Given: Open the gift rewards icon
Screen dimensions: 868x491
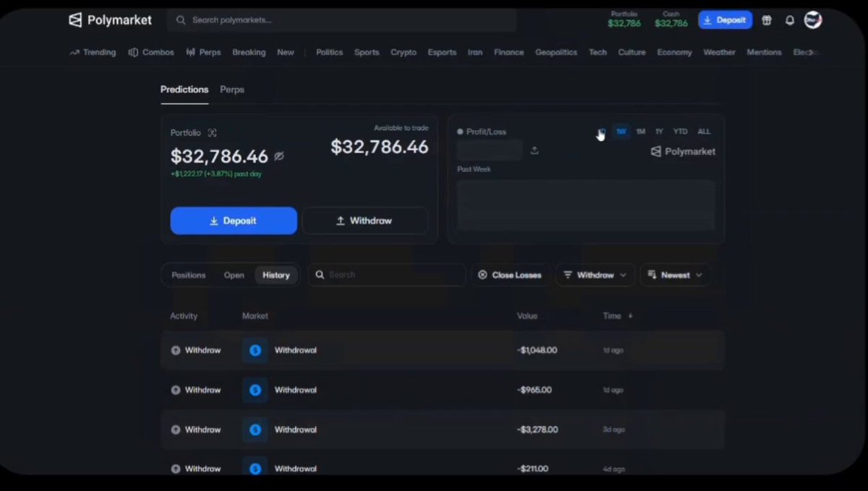Looking at the screenshot, I should tap(767, 20).
